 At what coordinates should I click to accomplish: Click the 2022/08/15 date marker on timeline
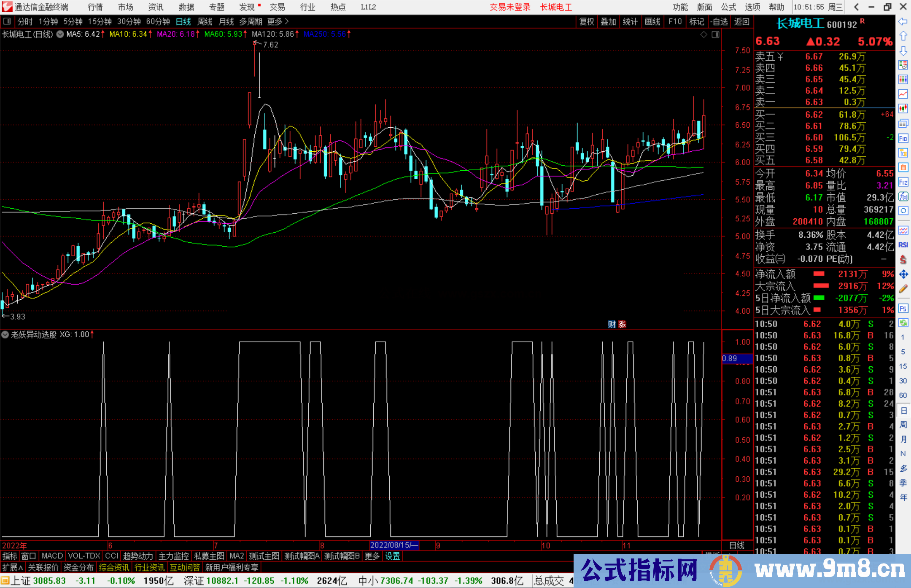point(394,545)
